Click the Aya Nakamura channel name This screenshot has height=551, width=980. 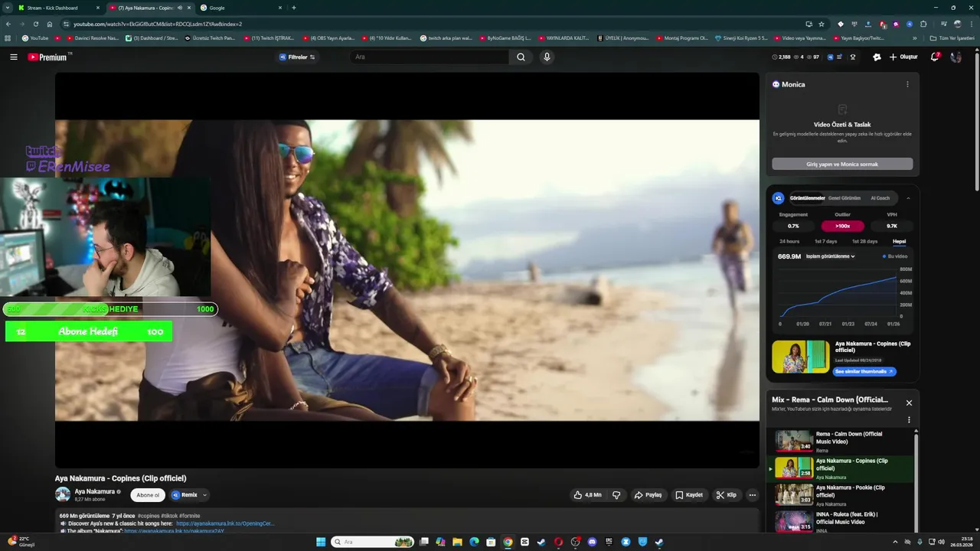pos(95,491)
